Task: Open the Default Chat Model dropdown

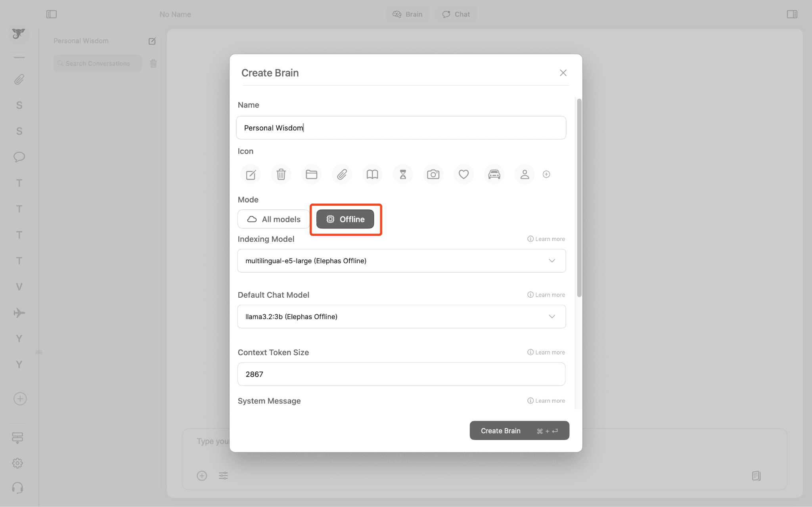Action: point(401,317)
